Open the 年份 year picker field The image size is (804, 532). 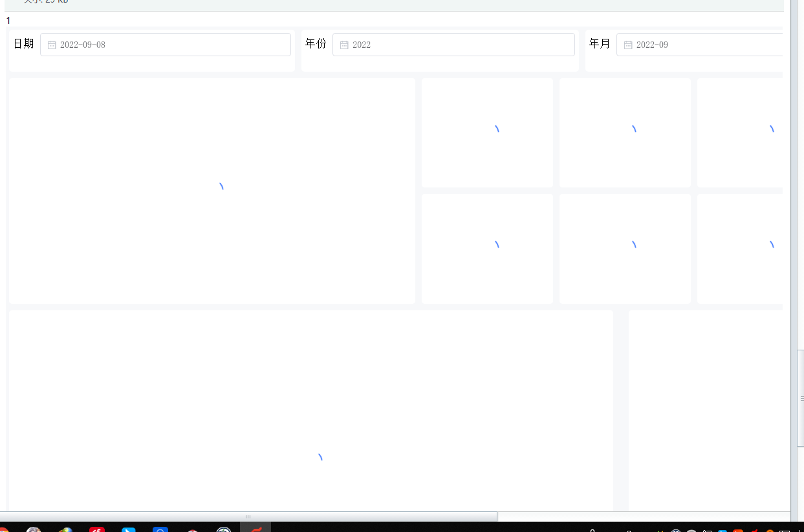click(x=453, y=45)
